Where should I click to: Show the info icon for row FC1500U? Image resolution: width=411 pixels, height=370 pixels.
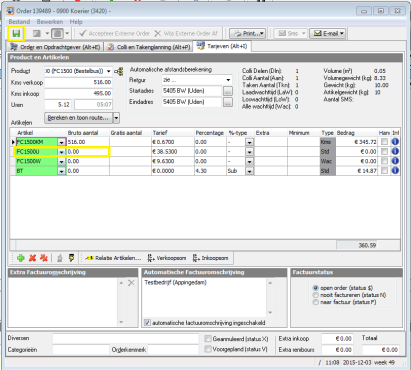(x=395, y=151)
